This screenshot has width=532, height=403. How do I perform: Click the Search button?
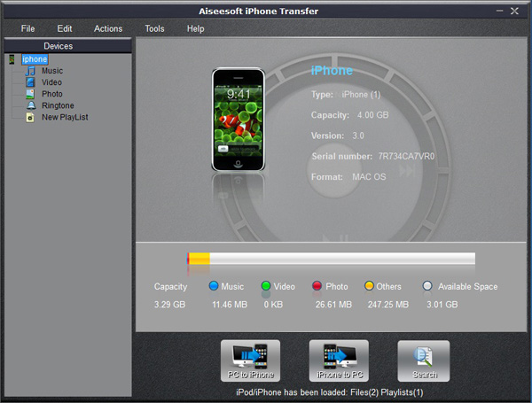(424, 361)
